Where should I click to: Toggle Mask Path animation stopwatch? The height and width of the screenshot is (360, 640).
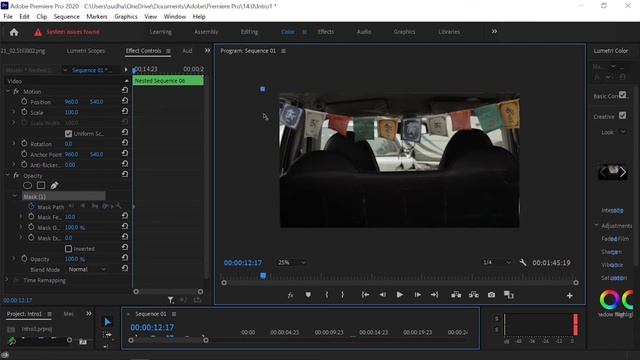(x=31, y=207)
